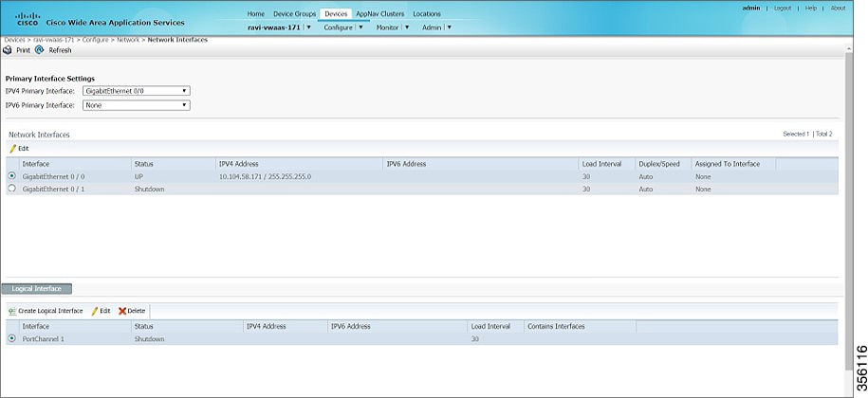Open the Device Groups tab
868x398 pixels.
click(x=294, y=14)
